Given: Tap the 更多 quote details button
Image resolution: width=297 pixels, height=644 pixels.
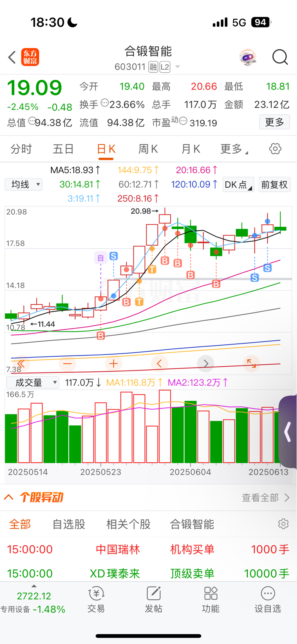Looking at the screenshot, I should click(275, 122).
